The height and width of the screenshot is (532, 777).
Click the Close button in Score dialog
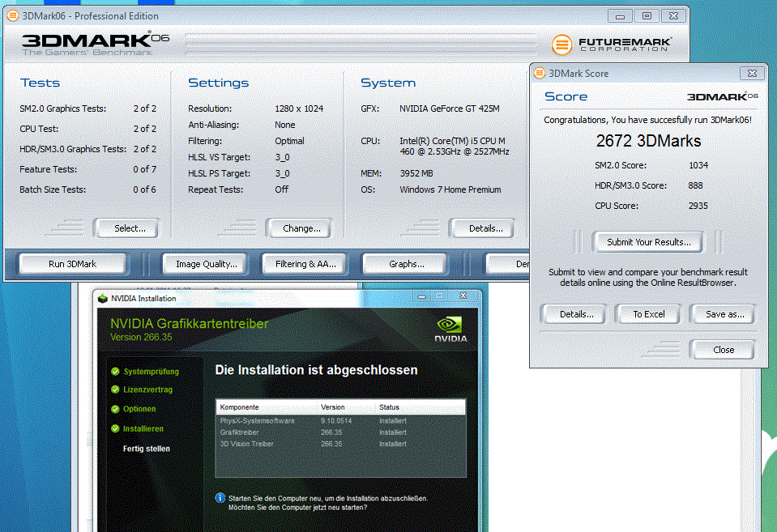tap(723, 350)
